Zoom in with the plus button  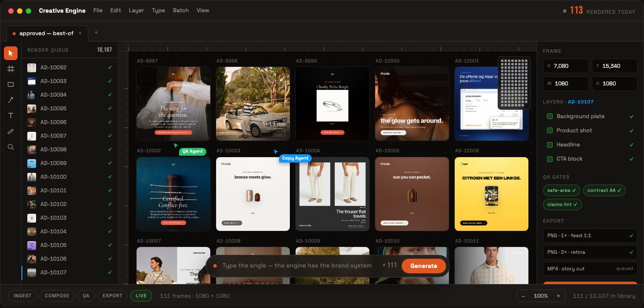pyautogui.click(x=558, y=296)
